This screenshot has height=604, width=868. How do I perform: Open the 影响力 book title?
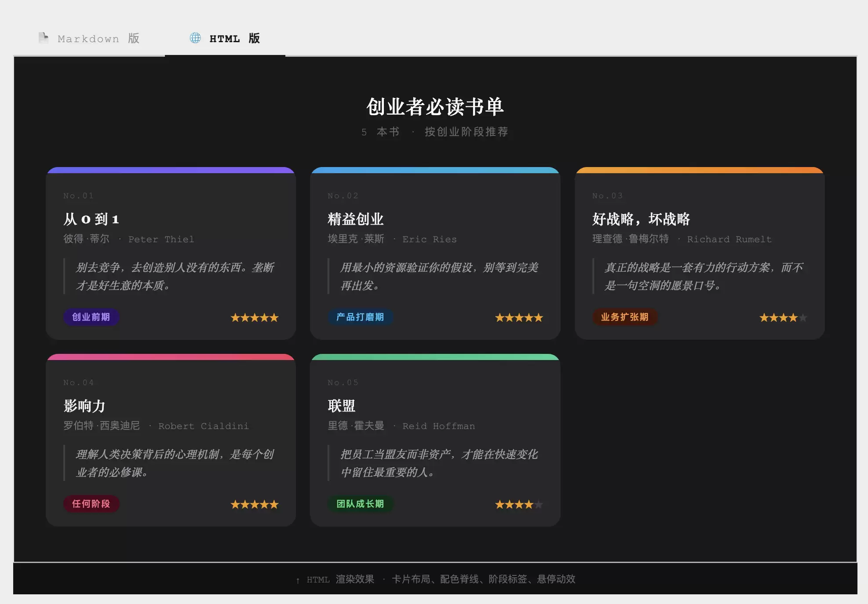tap(84, 406)
